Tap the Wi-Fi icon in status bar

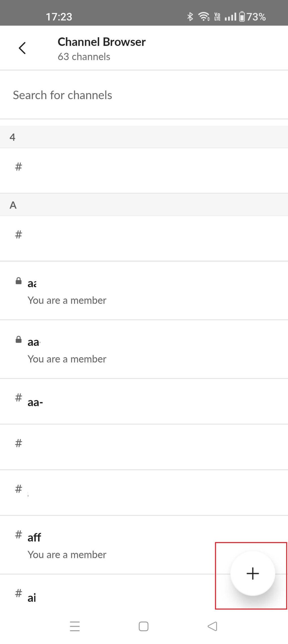204,16
